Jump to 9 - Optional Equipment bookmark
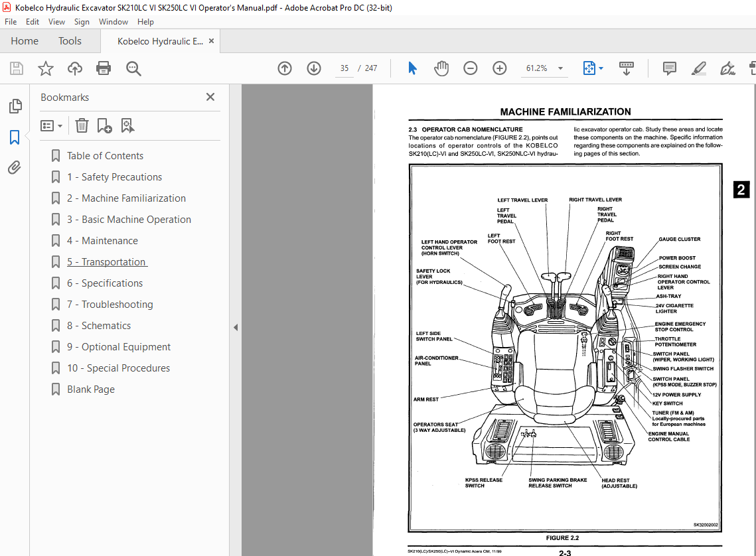The height and width of the screenshot is (556, 756). (x=119, y=346)
